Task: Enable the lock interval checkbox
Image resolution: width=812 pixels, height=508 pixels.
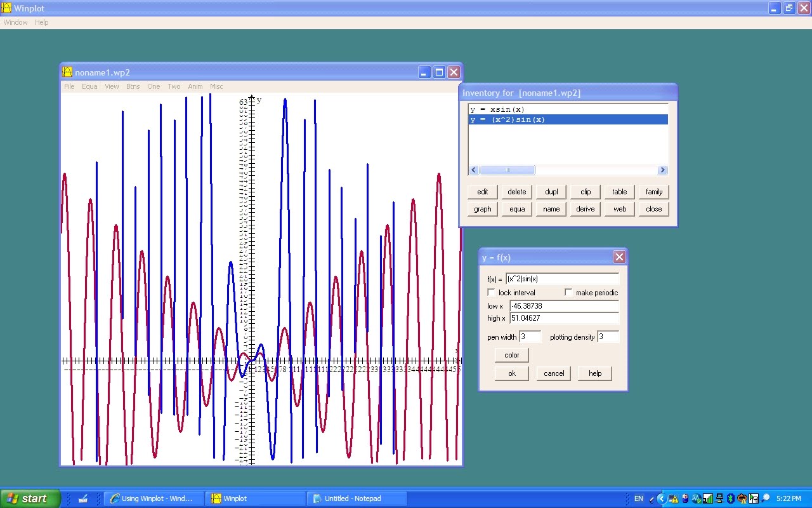Action: [492, 292]
